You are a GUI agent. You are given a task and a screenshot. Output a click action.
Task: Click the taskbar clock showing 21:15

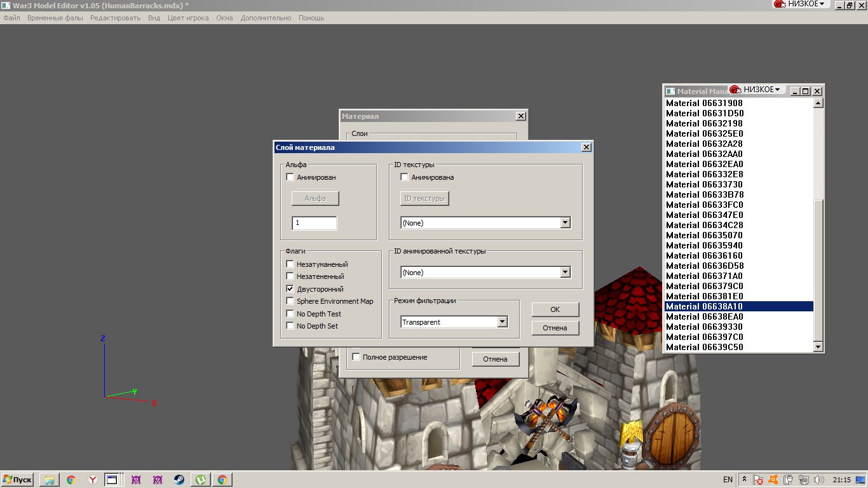coord(842,480)
